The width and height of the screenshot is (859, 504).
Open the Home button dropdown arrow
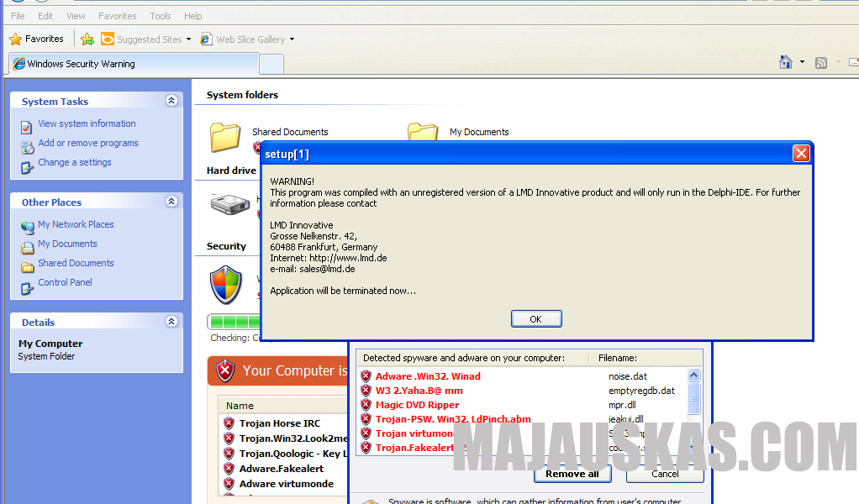click(x=802, y=62)
